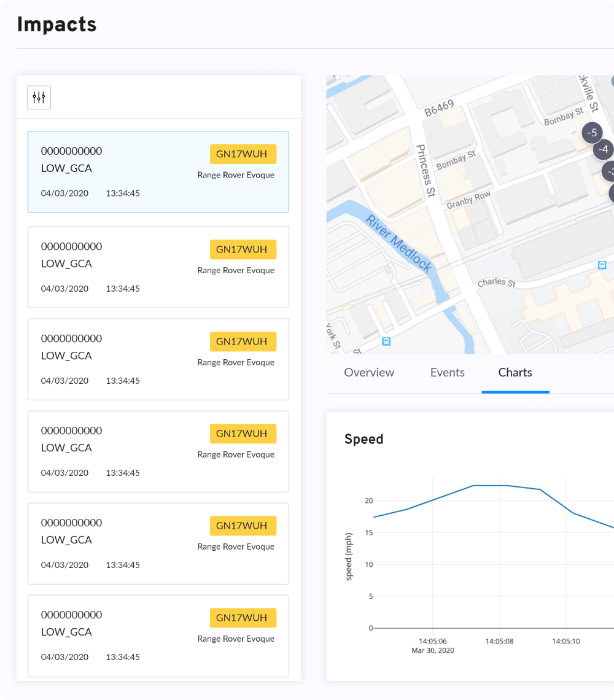Open the Events tab

point(447,372)
